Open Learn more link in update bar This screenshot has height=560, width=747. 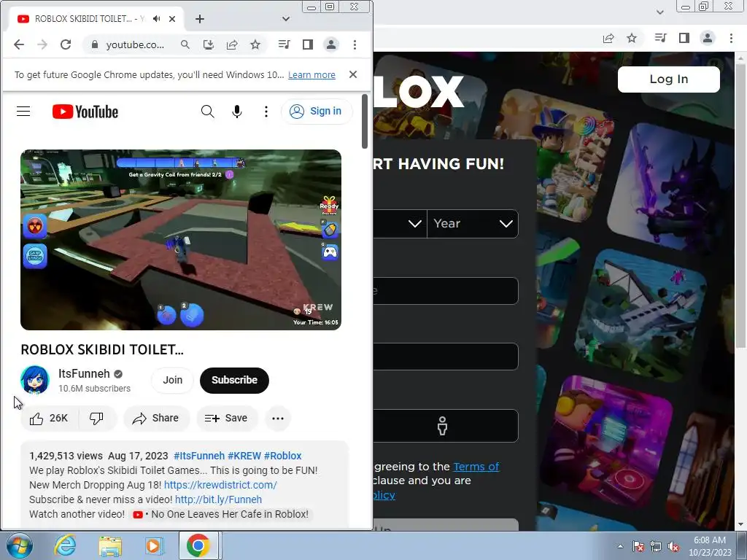311,75
